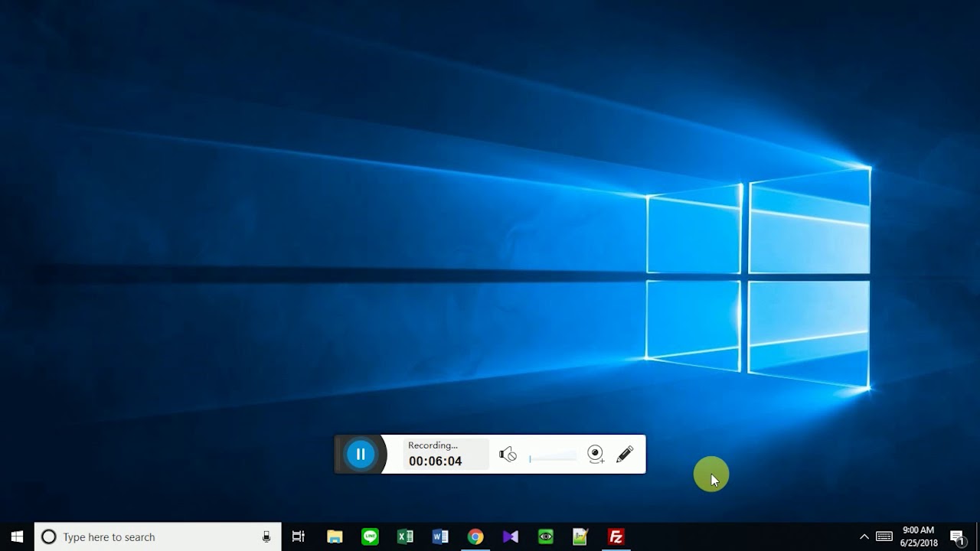Activate voice search microphone in search box

coord(266,536)
